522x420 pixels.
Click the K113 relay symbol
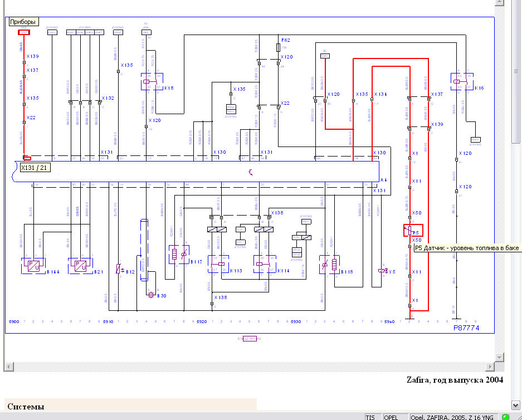[x=218, y=264]
